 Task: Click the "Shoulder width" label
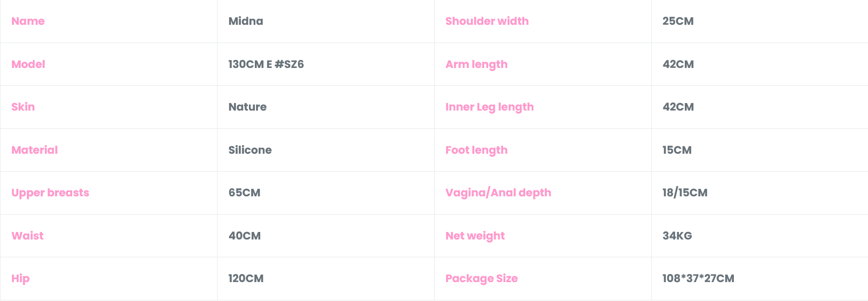(x=487, y=21)
